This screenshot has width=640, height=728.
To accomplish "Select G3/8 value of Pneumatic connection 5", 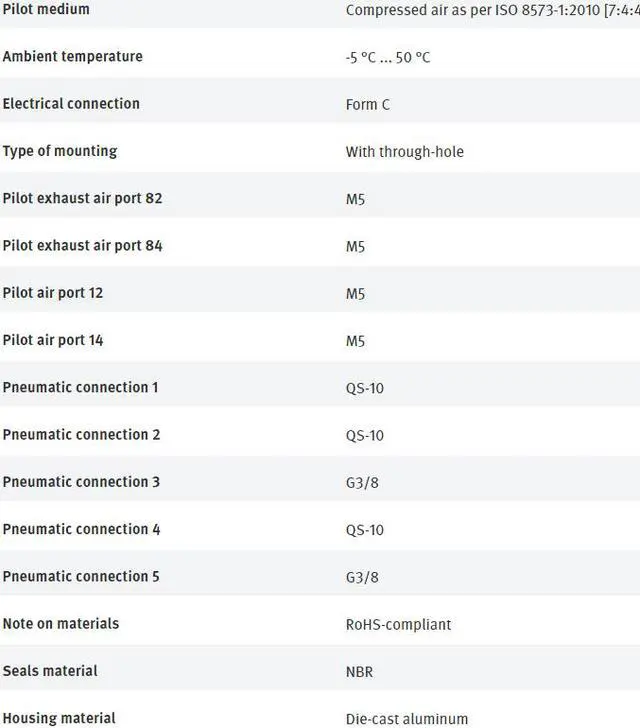I will [x=362, y=577].
